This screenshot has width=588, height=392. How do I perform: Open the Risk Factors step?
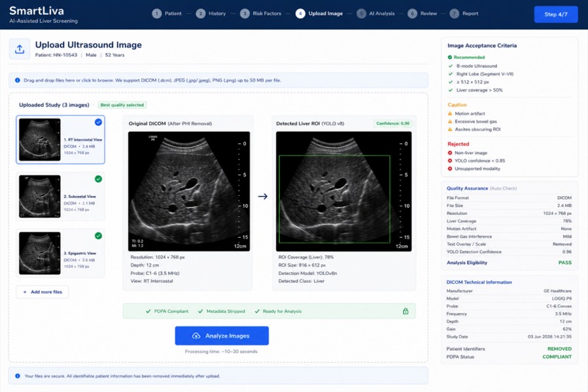coord(262,14)
